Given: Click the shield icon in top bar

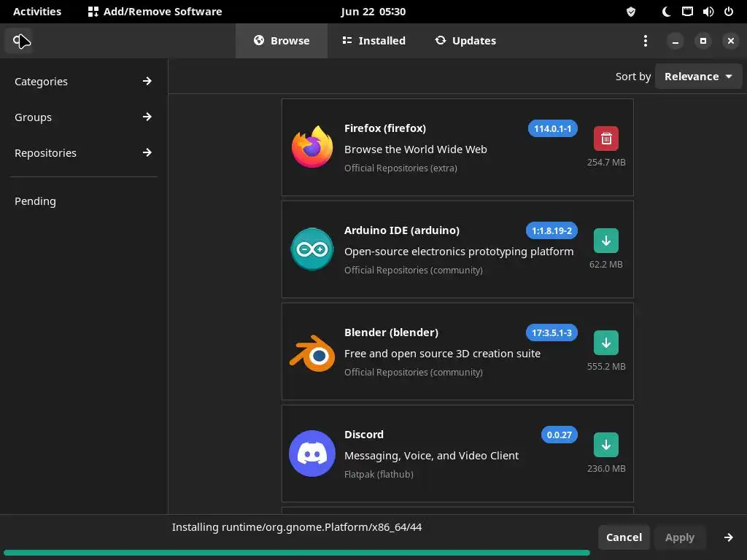Looking at the screenshot, I should [x=631, y=12].
